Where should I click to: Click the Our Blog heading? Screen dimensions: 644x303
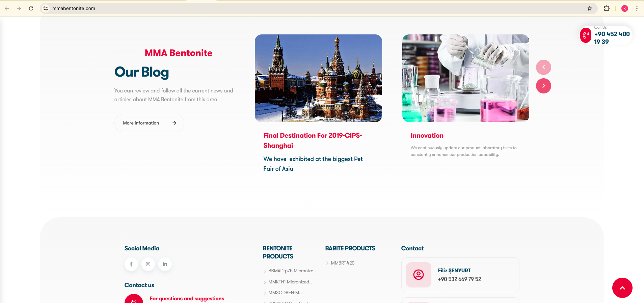(x=142, y=72)
